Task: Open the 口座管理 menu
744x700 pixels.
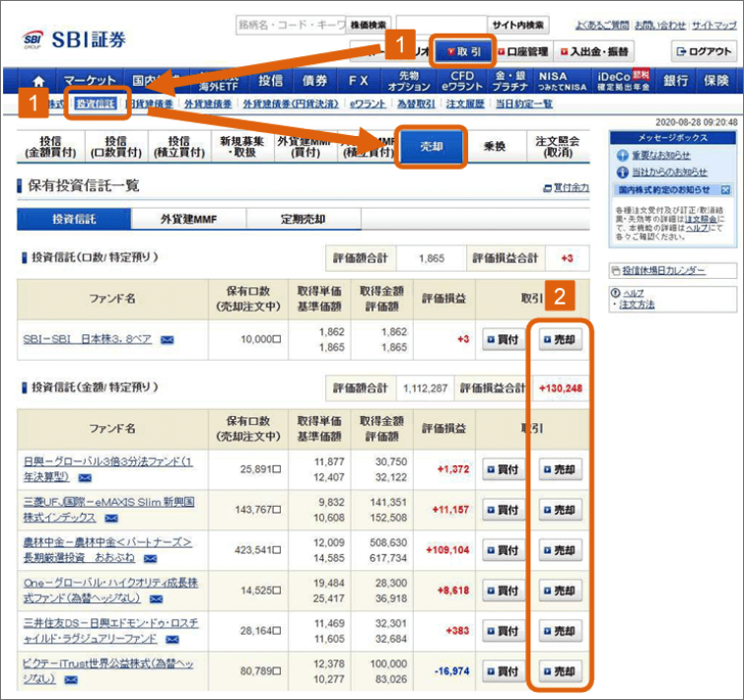Action: point(523,51)
